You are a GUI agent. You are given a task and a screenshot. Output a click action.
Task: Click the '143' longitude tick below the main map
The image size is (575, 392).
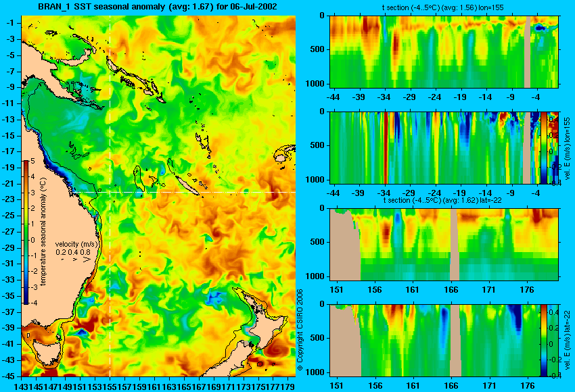(x=21, y=386)
